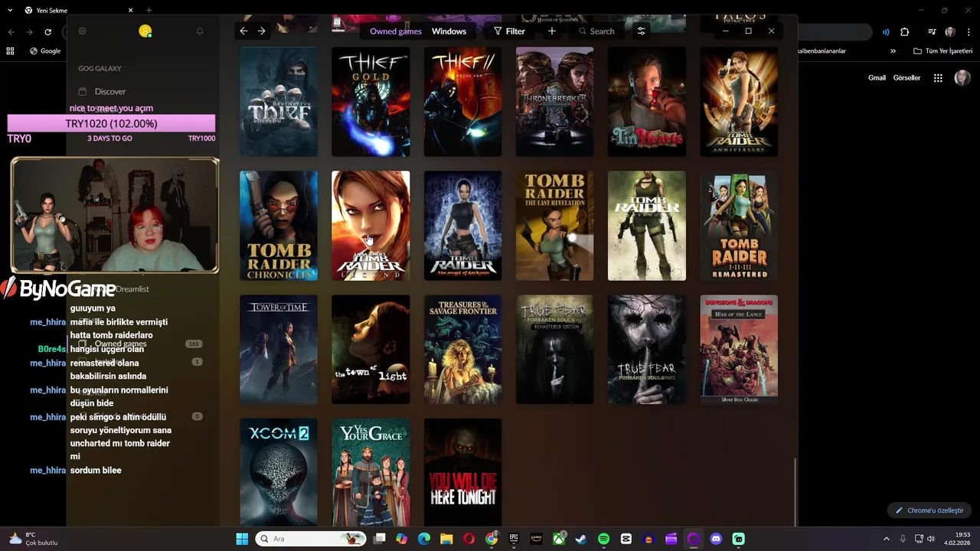Screen dimensions: 980x551
Task: Open Microsoft Edge from taskbar
Action: click(x=424, y=539)
